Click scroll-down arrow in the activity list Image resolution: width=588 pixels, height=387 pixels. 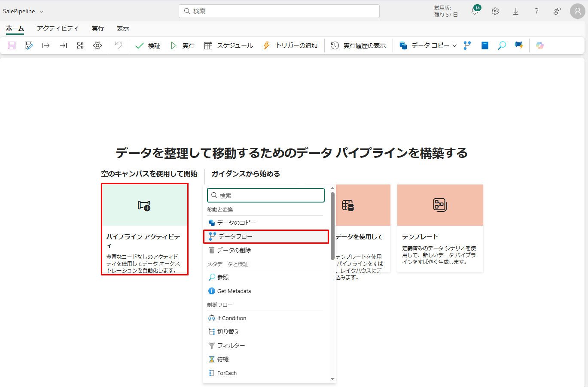(x=332, y=379)
